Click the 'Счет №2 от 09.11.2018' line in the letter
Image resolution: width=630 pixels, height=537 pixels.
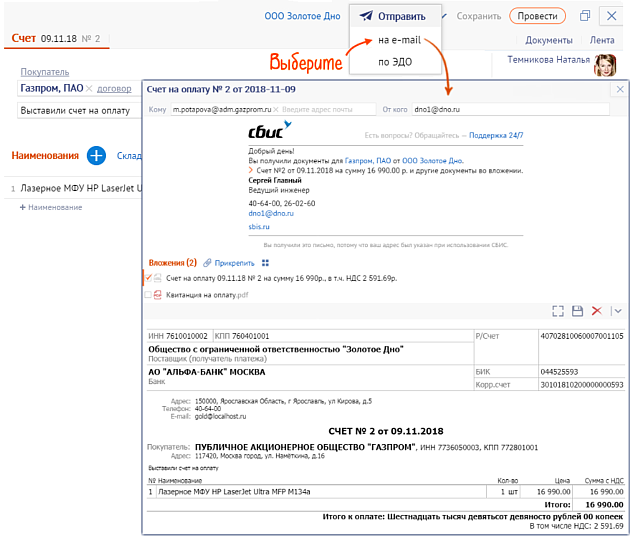click(389, 170)
